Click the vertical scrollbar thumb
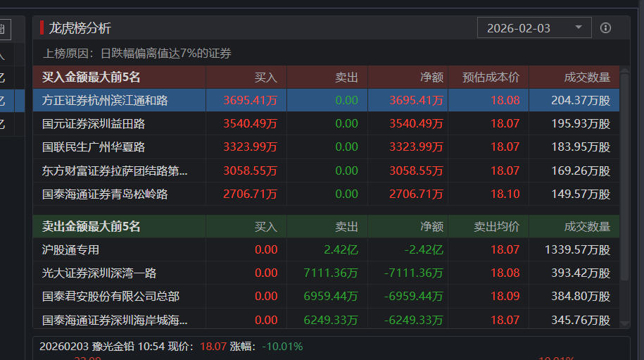The width and height of the screenshot is (644, 360). click(625, 177)
